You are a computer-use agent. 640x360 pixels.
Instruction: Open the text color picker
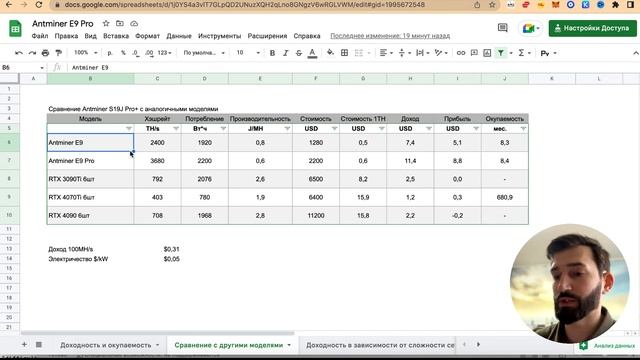tap(312, 53)
